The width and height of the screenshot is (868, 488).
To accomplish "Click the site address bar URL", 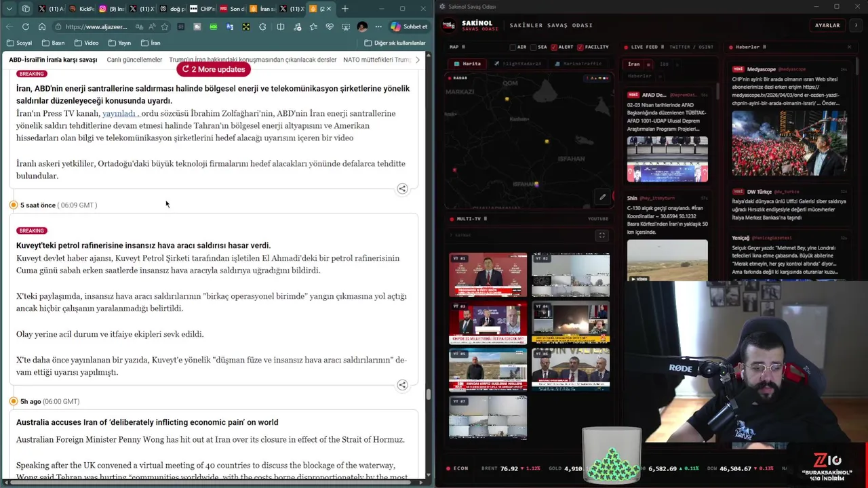I will pos(96,26).
